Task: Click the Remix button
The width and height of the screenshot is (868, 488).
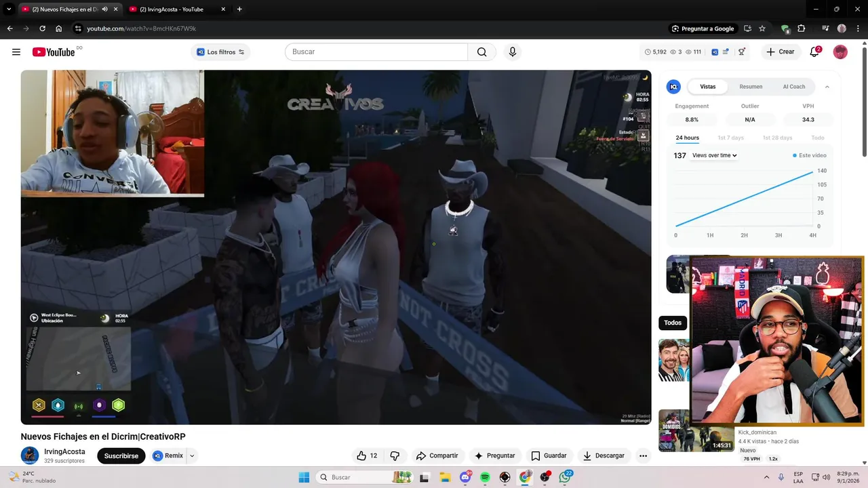Action: [x=168, y=455]
